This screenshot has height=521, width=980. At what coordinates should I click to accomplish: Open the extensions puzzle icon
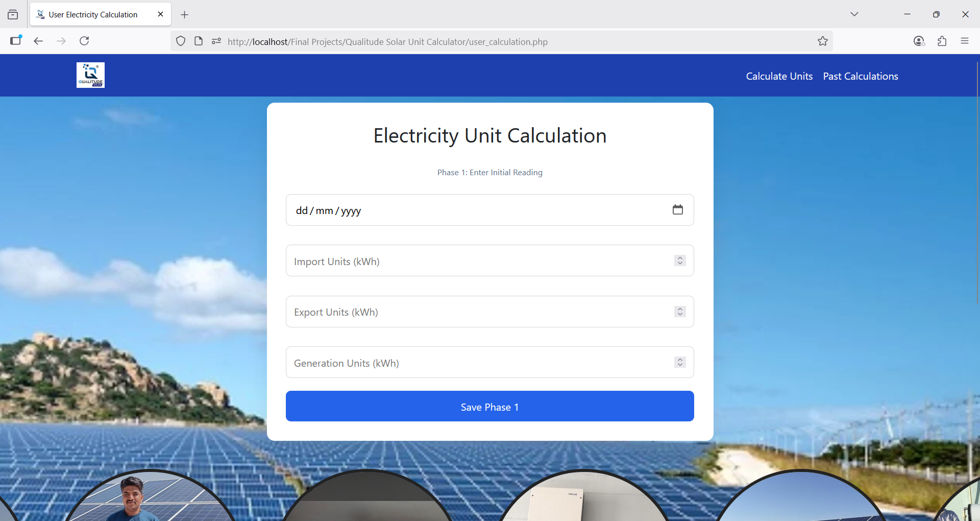[942, 41]
